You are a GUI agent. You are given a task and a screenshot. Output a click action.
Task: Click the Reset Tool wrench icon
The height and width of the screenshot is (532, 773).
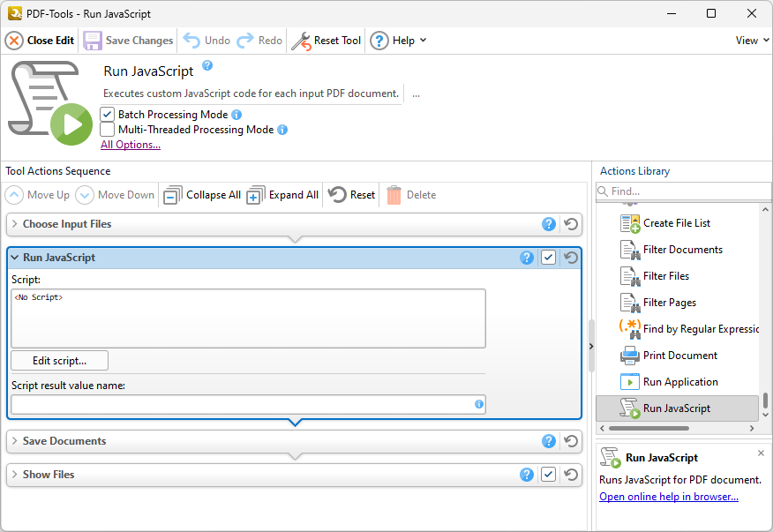(301, 41)
